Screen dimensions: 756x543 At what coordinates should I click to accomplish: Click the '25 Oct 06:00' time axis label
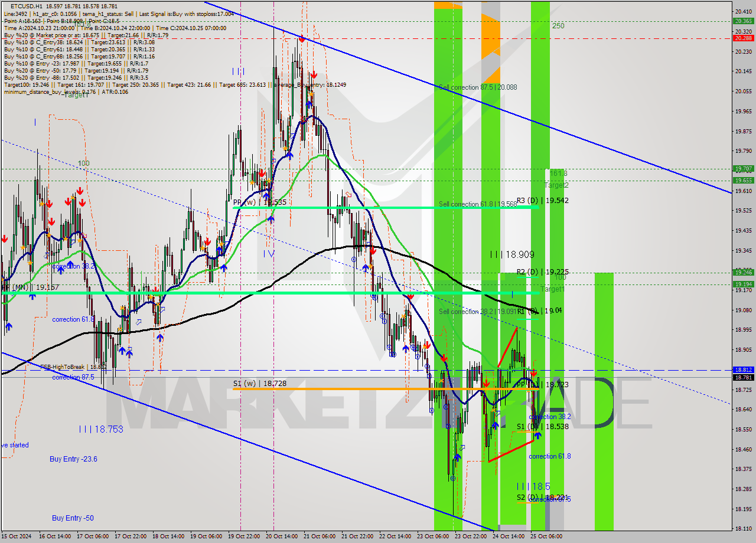click(x=546, y=537)
